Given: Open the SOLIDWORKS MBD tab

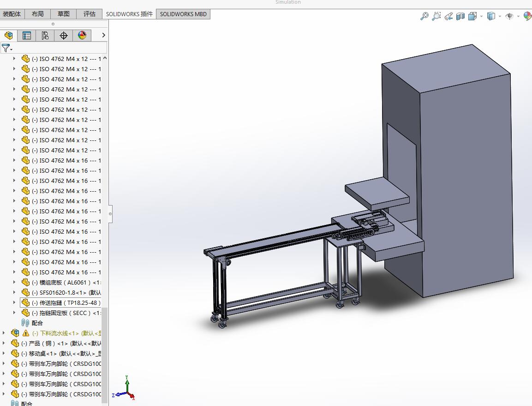Looking at the screenshot, I should 183,14.
